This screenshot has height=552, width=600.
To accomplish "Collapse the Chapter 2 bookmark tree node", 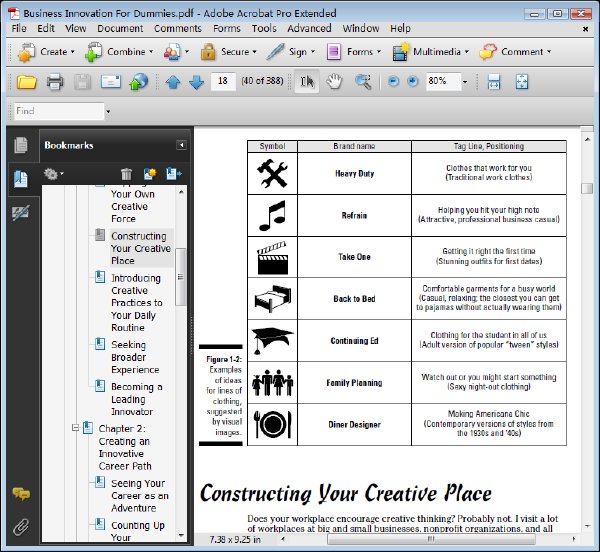I will coord(76,428).
